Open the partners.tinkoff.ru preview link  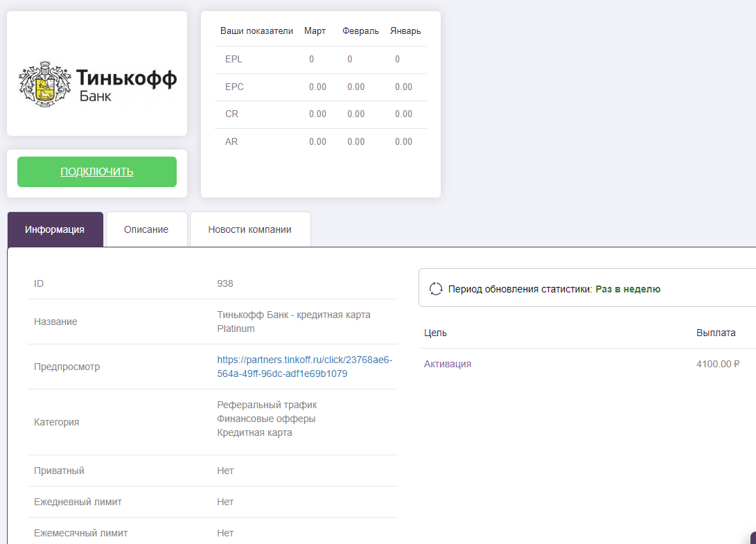305,367
